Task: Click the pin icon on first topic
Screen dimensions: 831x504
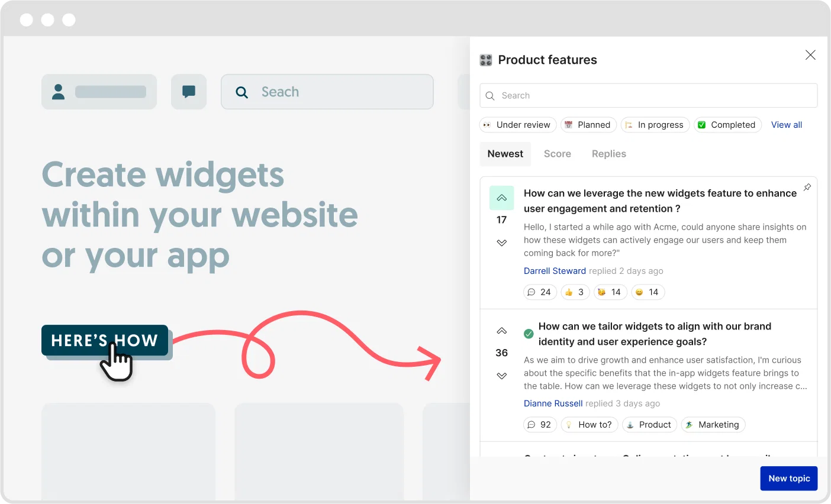Action: pos(807,187)
